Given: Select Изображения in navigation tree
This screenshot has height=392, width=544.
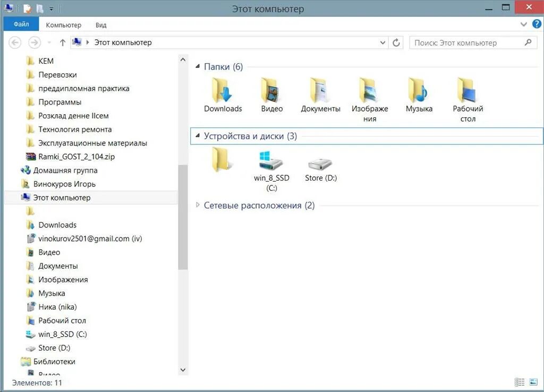Looking at the screenshot, I should point(63,279).
